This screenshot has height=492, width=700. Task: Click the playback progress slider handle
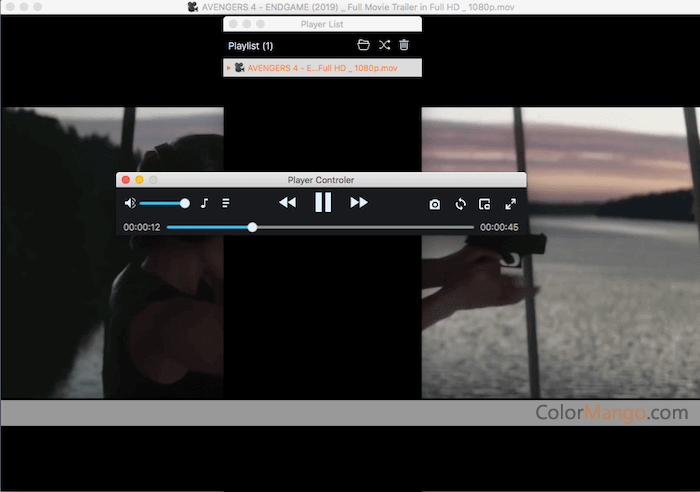coord(252,227)
